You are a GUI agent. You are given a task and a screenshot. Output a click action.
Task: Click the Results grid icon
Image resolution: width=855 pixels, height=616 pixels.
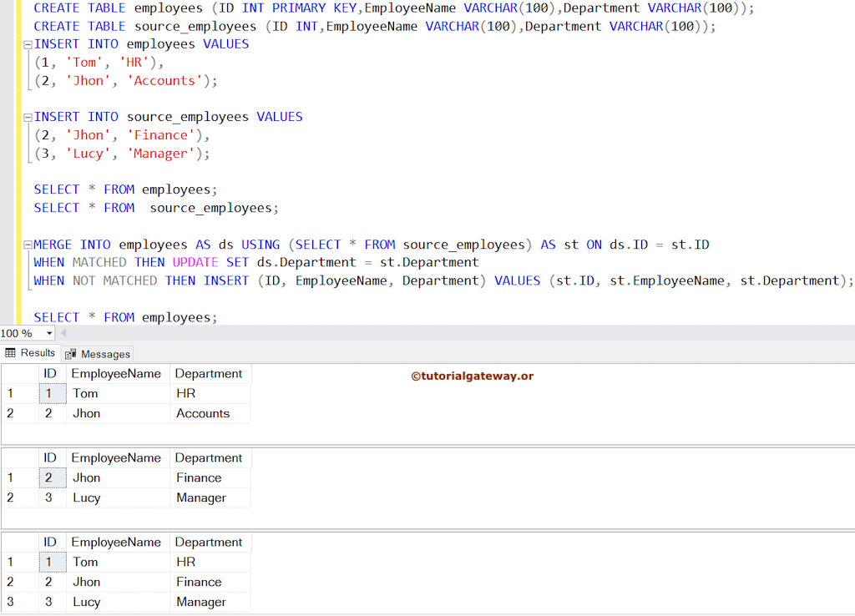[x=11, y=352]
